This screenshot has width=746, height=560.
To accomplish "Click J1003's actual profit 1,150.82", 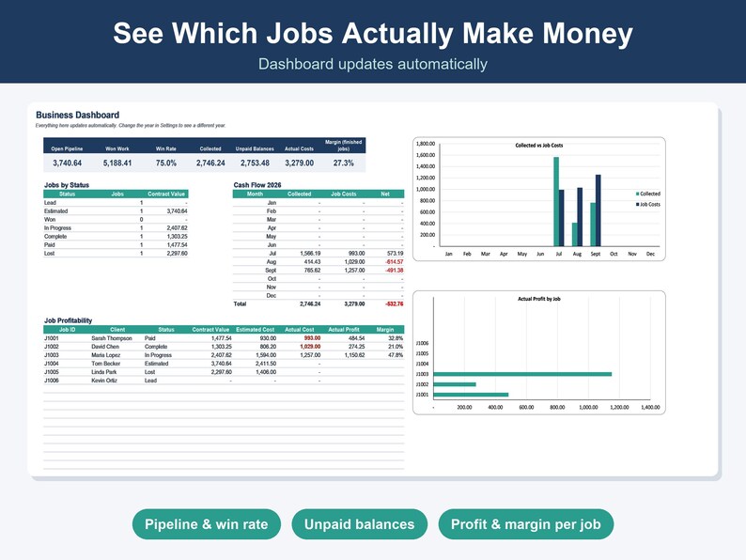I will (x=354, y=355).
